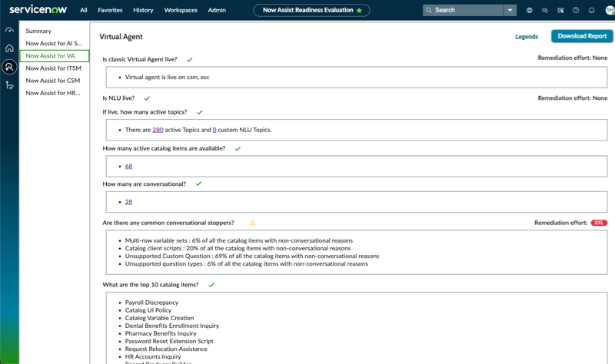Select the Now Assist for AI S... section

tap(54, 44)
